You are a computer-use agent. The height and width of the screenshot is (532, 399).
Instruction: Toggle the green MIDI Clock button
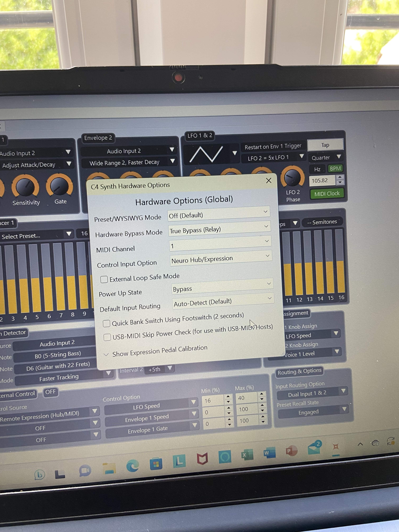click(x=327, y=194)
